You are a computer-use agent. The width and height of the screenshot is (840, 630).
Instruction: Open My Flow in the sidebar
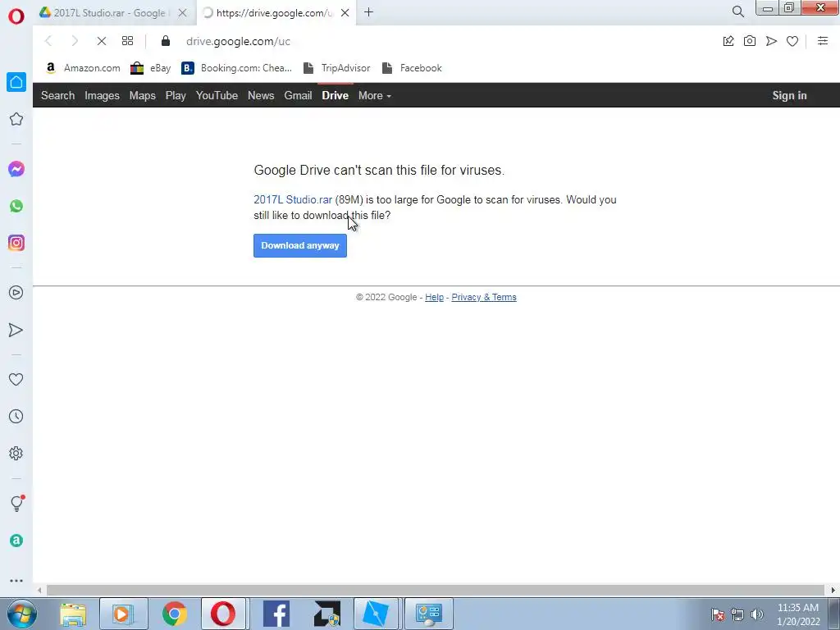coord(16,330)
